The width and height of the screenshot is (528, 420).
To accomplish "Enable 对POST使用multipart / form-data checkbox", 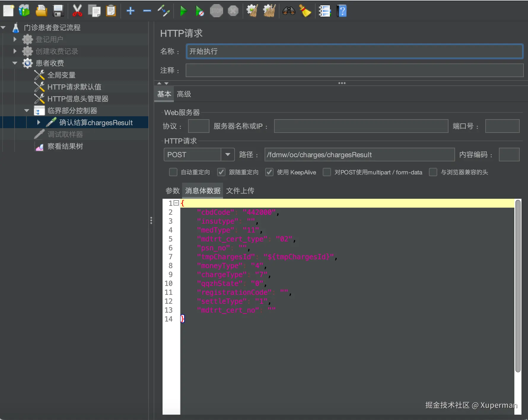I will (327, 172).
